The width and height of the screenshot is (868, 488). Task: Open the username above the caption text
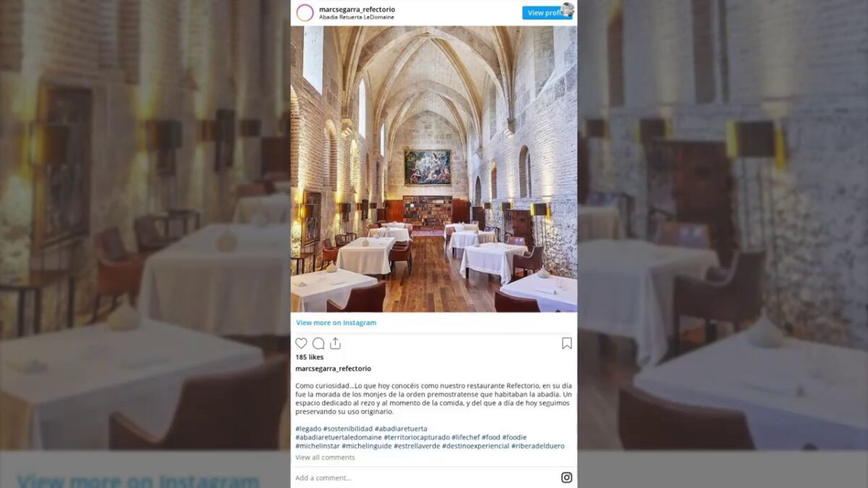click(x=333, y=369)
